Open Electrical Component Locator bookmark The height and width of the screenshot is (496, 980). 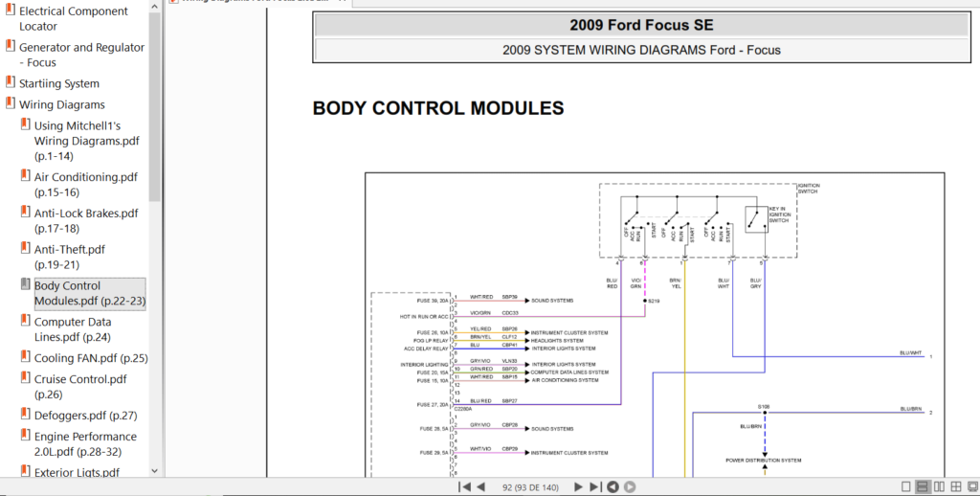click(x=73, y=19)
